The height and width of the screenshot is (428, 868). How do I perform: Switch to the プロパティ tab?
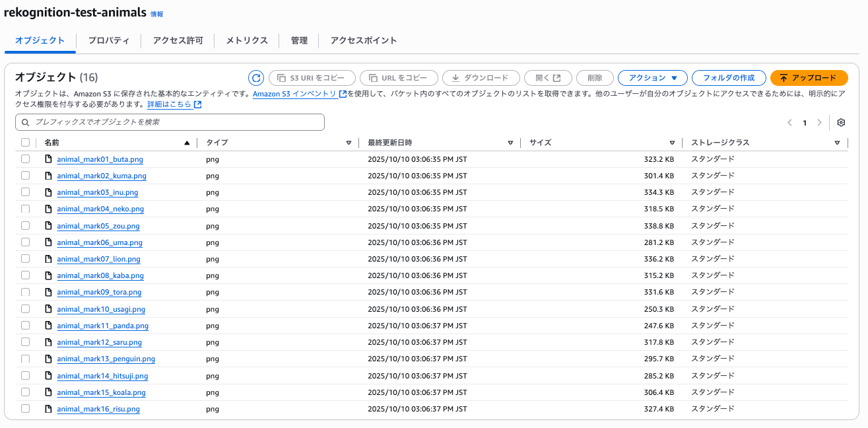[109, 40]
